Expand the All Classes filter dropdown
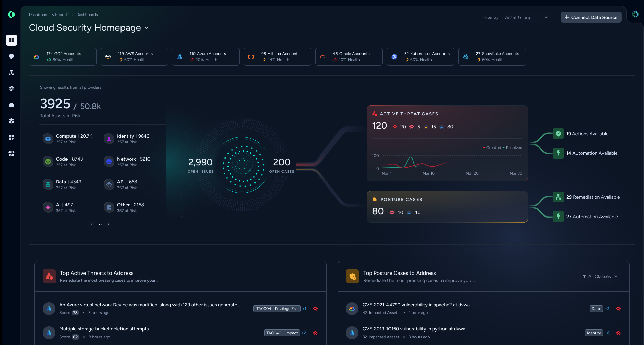Image resolution: width=644 pixels, height=345 pixels. coord(600,276)
